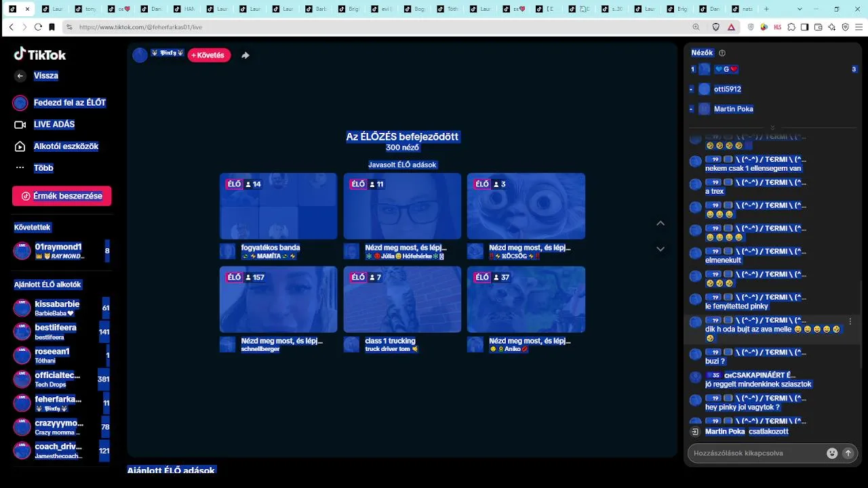Image resolution: width=868 pixels, height=488 pixels.
Task: Open three-dot menu on highlighted chat message
Action: pyautogui.click(x=850, y=322)
